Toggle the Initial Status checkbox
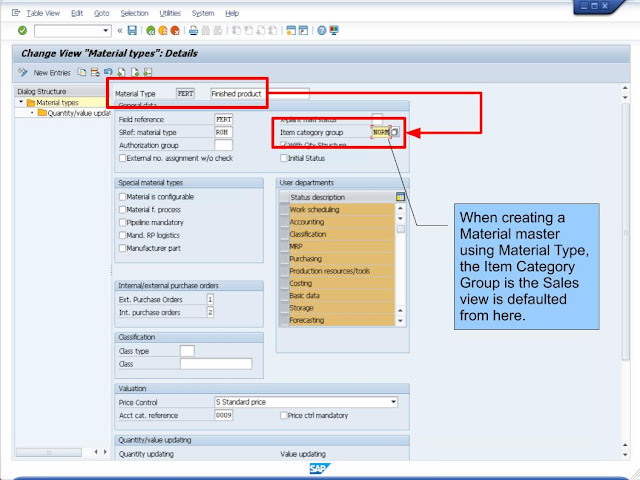The width and height of the screenshot is (640, 480). click(x=284, y=158)
